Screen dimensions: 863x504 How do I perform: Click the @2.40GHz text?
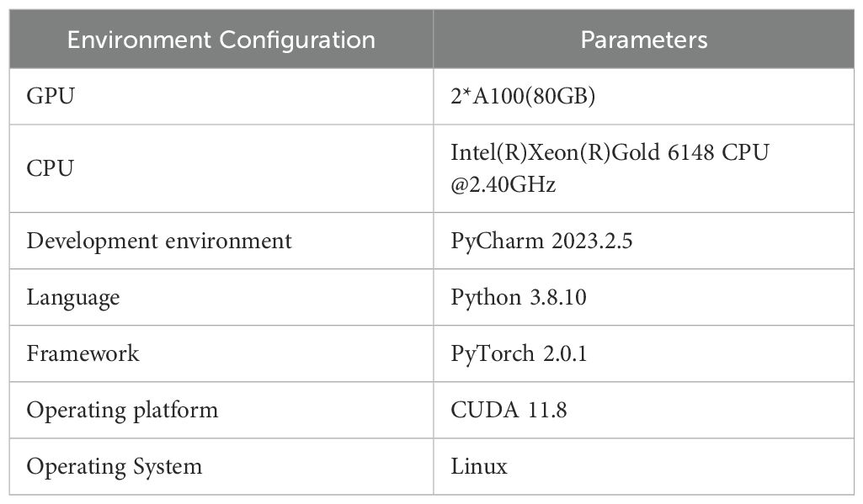[503, 183]
